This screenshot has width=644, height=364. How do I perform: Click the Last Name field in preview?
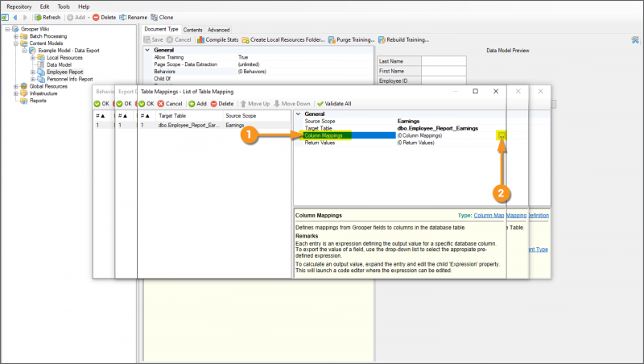(x=444, y=61)
